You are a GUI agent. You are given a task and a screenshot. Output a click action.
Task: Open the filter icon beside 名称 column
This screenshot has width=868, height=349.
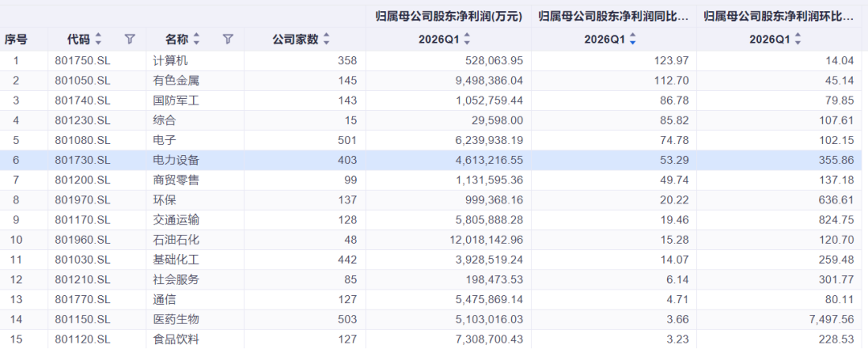tap(228, 39)
